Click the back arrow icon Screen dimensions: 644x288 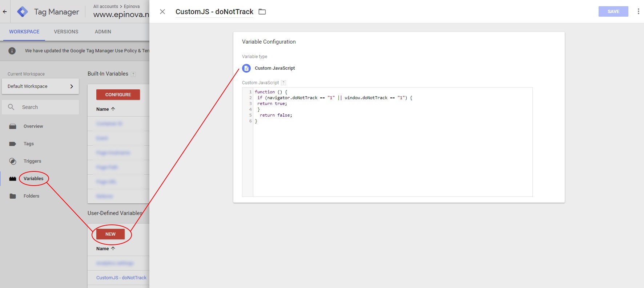point(5,12)
